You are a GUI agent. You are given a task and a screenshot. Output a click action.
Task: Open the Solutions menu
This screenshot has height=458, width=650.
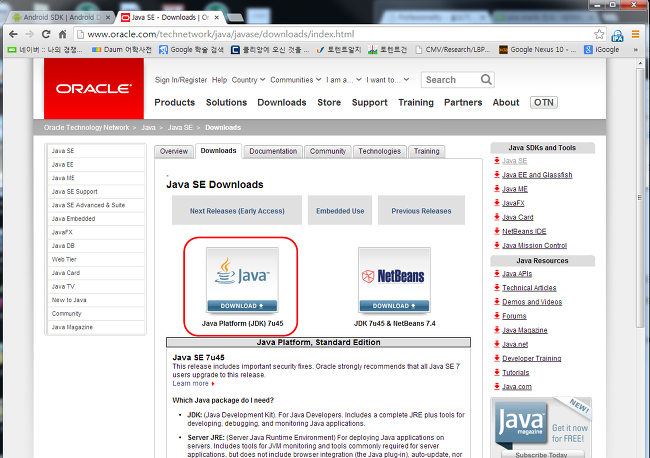pyautogui.click(x=226, y=102)
